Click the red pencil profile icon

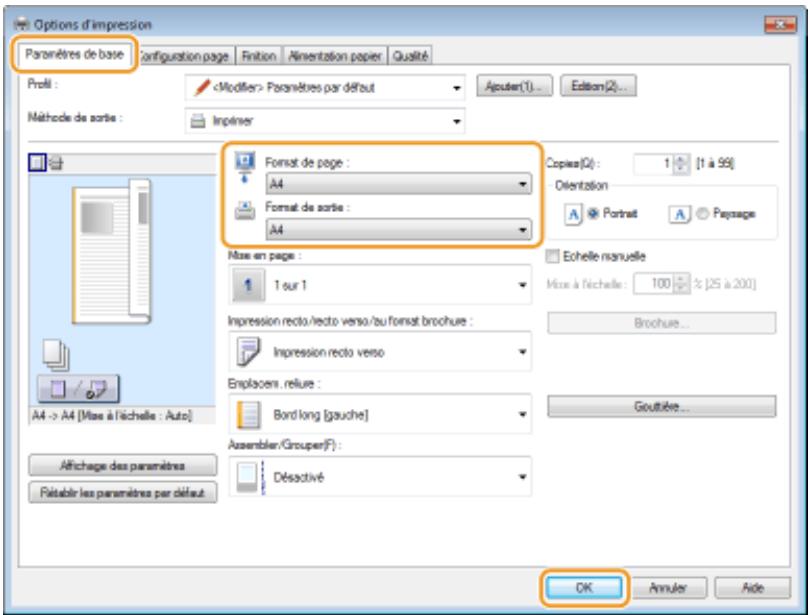[202, 87]
